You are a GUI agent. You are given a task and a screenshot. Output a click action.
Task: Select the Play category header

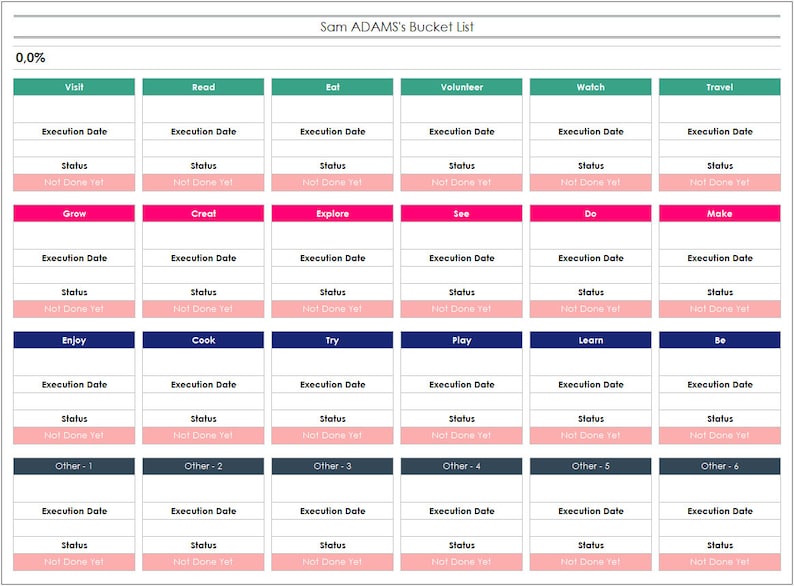coord(461,340)
